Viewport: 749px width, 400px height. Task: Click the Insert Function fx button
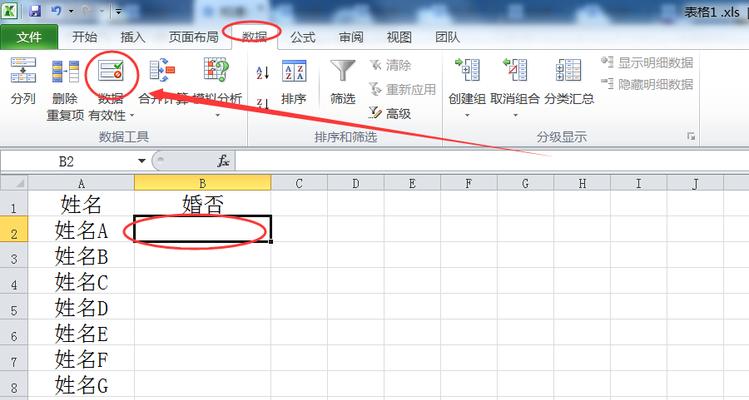223,161
